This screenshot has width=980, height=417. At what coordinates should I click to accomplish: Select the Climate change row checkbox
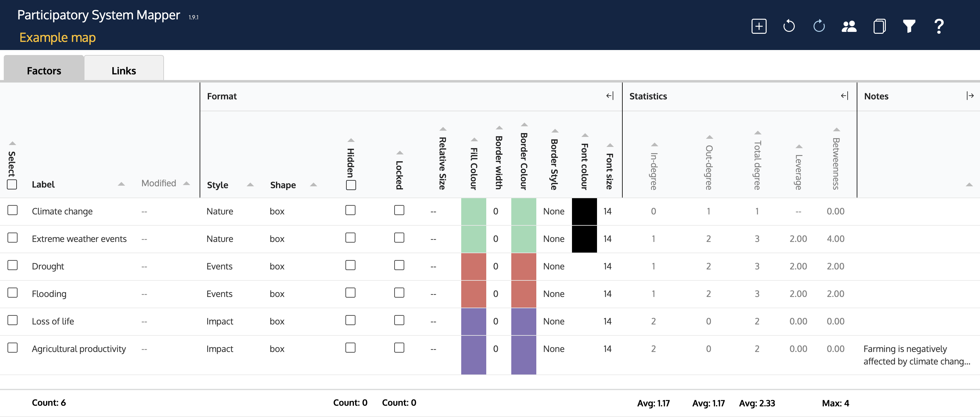pos(13,210)
